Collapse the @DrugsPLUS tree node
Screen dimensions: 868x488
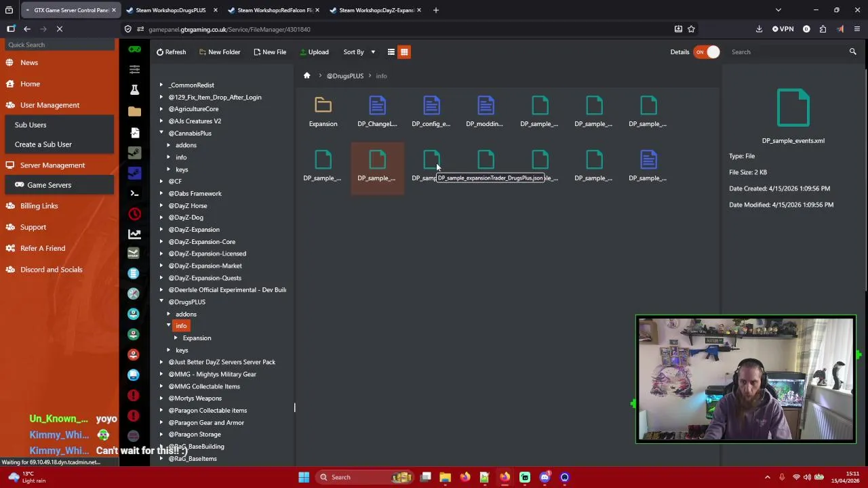pos(161,302)
